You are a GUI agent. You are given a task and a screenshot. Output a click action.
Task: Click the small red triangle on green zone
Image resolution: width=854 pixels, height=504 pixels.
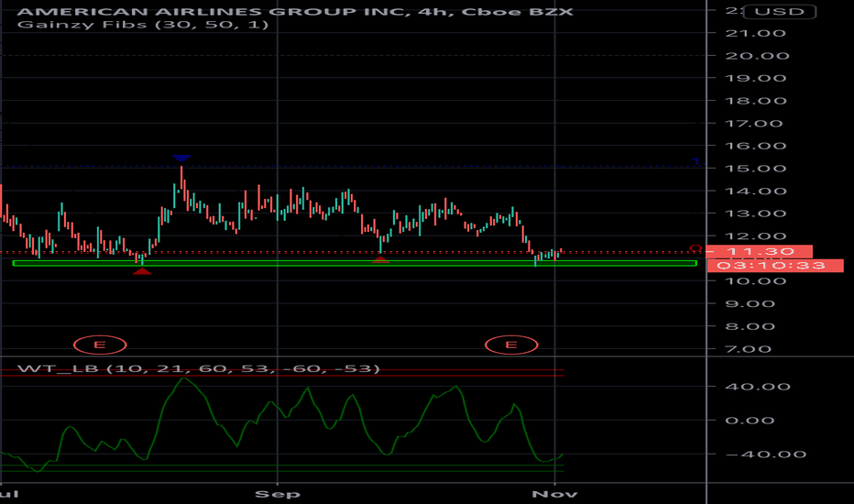coord(380,260)
